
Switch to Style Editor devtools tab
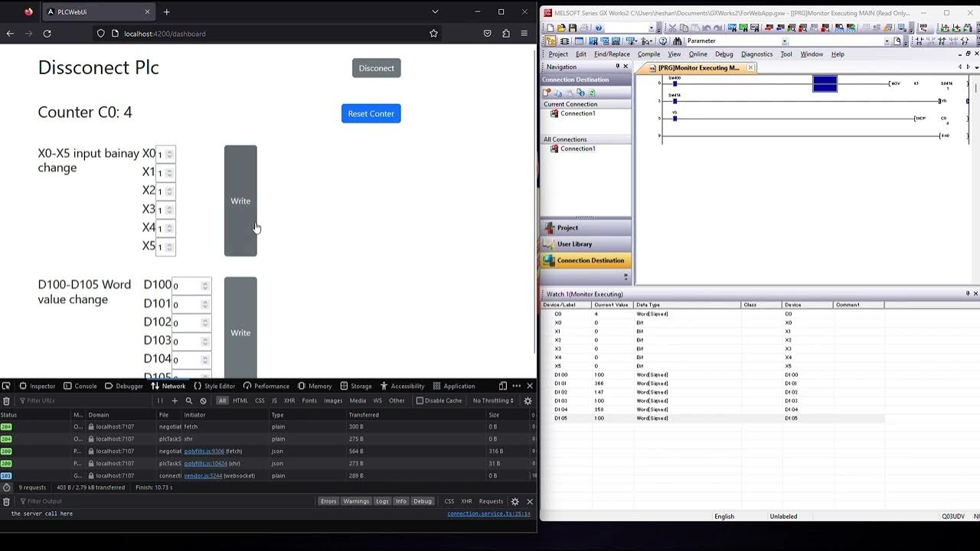214,386
